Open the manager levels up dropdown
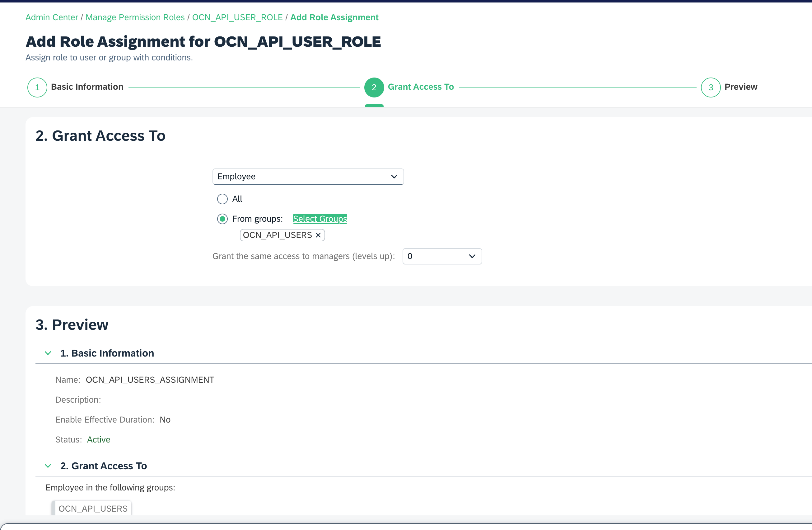Image resolution: width=812 pixels, height=530 pixels. [442, 256]
